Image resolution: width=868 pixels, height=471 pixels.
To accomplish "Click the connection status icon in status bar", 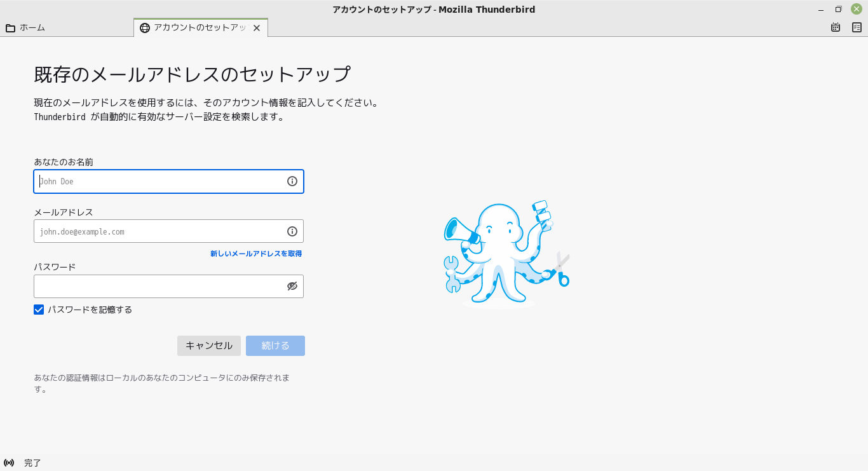I will 9,463.
